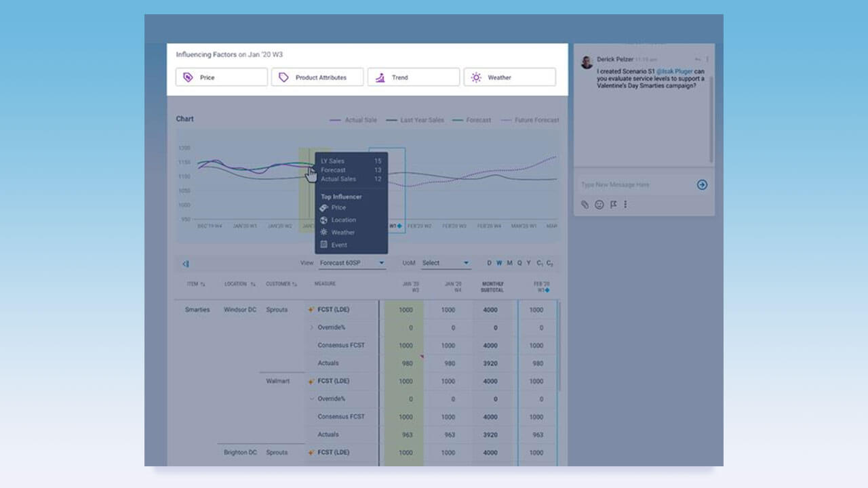Screen dimensions: 868x488
Task: Click the Type New Message Here field
Action: (635, 184)
